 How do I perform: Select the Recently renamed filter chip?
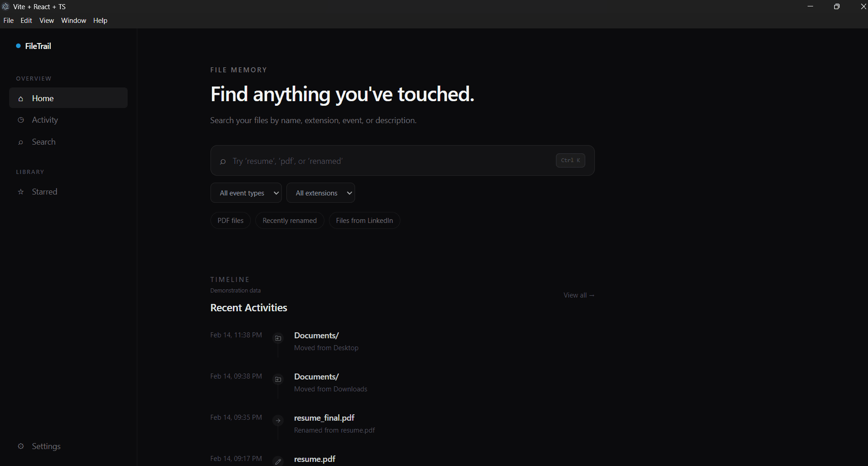tap(290, 221)
